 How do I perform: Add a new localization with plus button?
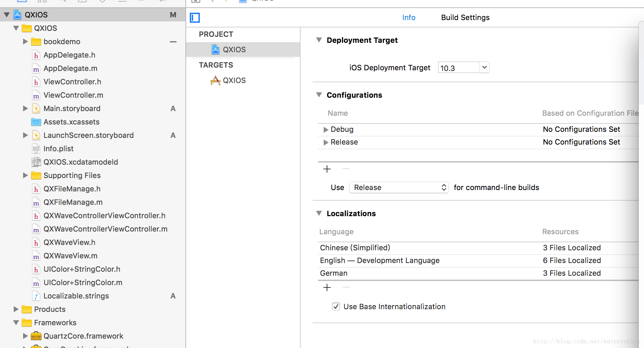tap(327, 287)
